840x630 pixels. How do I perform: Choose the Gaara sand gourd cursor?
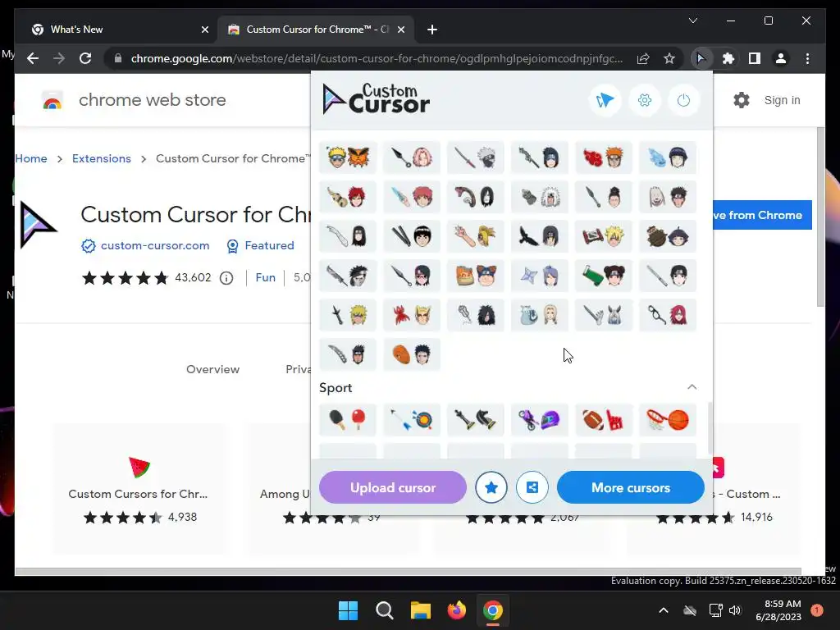(x=348, y=197)
